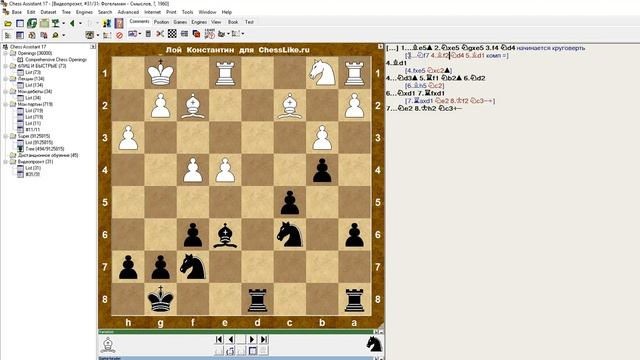Click the green refresh dataset icon
The width and height of the screenshot is (640, 360).
tap(32, 23)
